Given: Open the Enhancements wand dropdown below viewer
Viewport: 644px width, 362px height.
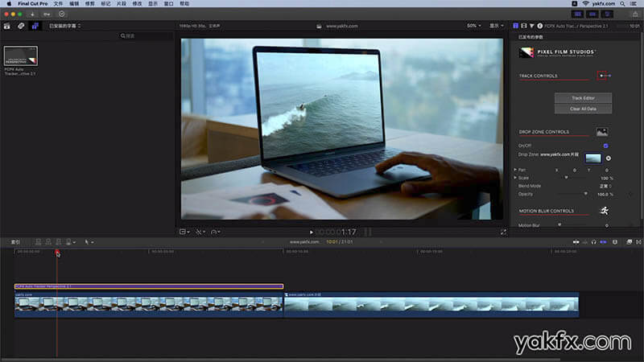Looking at the screenshot, I should click(200, 232).
